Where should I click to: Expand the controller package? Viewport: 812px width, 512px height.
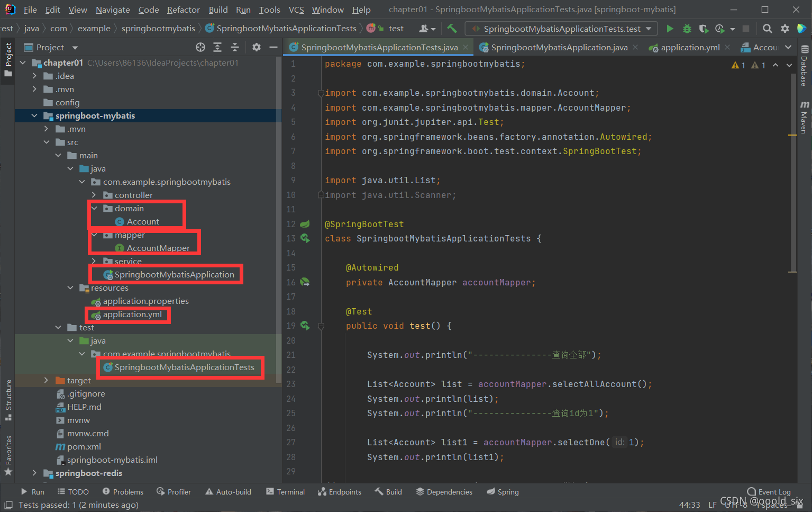click(94, 195)
